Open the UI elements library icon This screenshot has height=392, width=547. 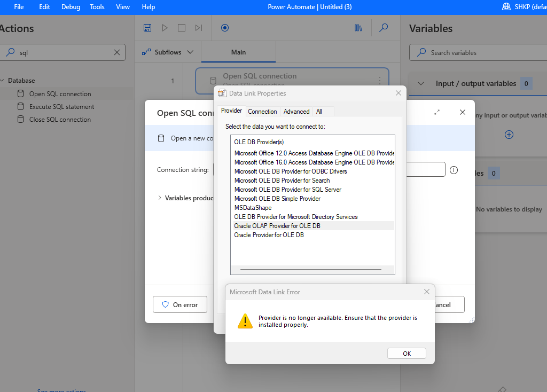coord(358,28)
